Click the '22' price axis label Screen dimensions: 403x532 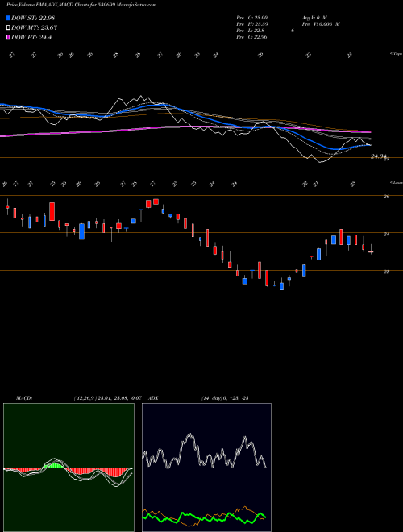[x=386, y=272]
